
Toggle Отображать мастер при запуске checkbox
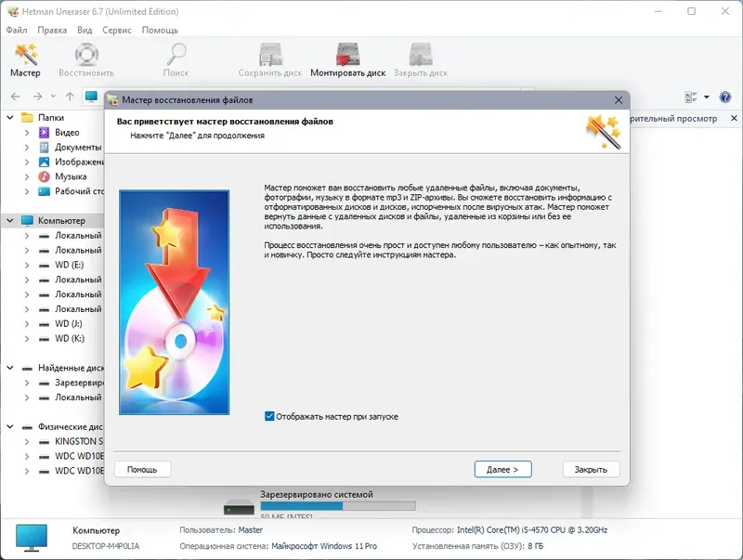click(x=269, y=416)
